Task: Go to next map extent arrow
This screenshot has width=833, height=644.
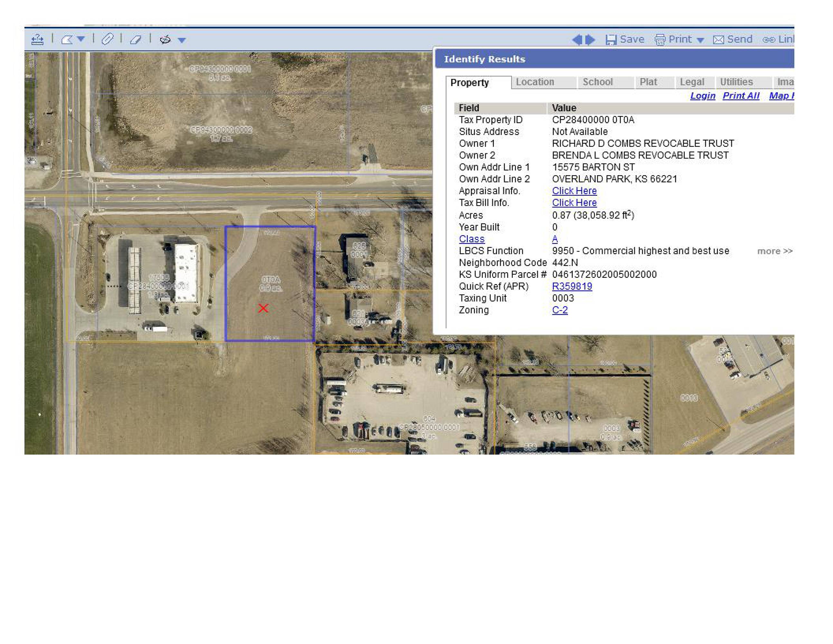Action: [x=591, y=39]
